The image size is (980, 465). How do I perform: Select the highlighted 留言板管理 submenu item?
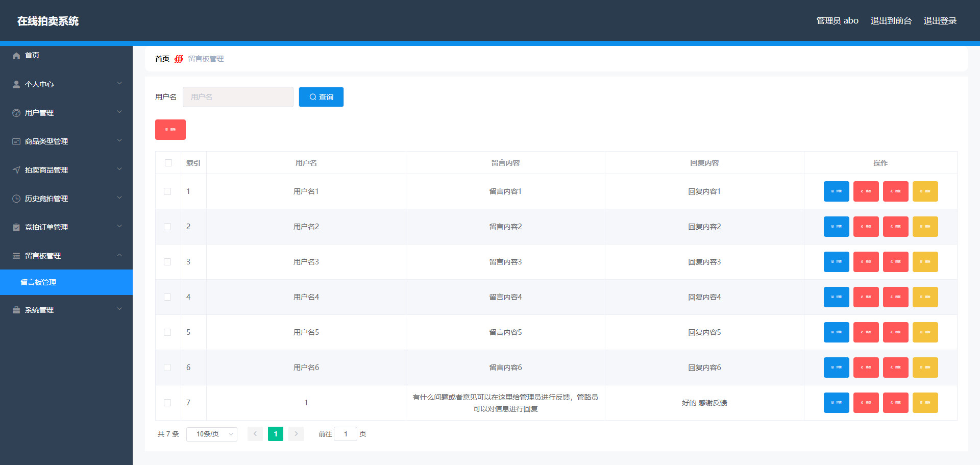pos(66,282)
